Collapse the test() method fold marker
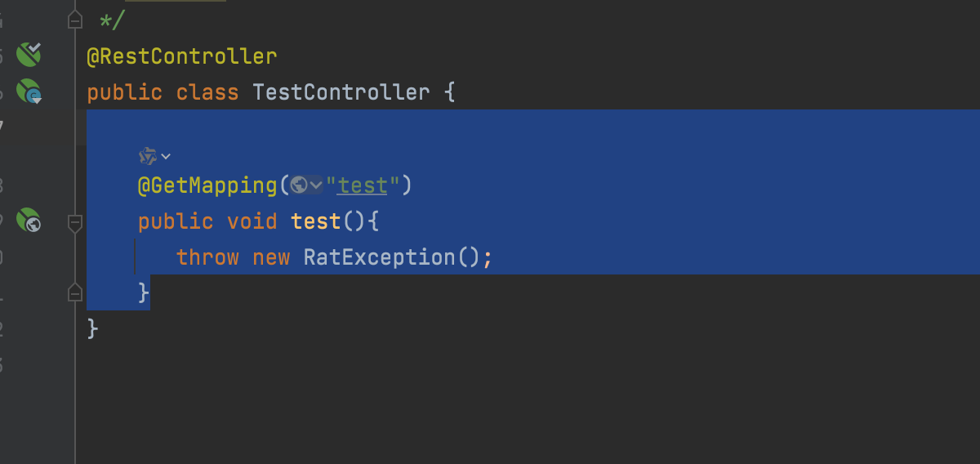 75,222
